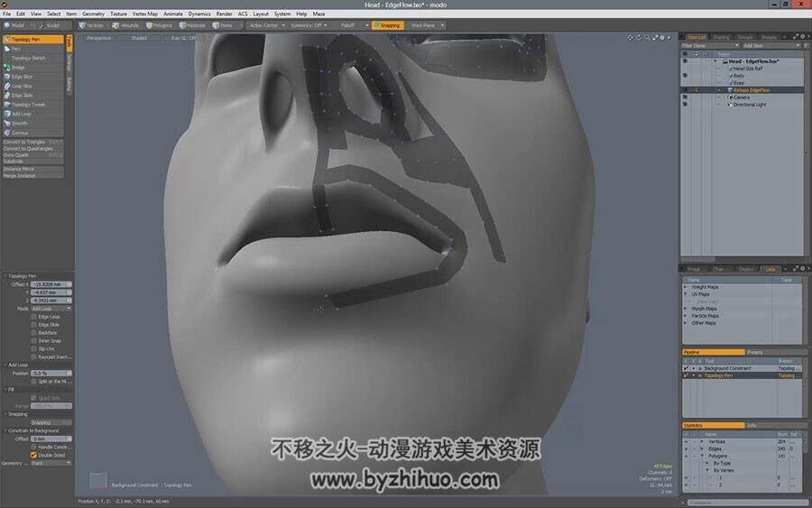Toggle visibility of the Camera item
The height and width of the screenshot is (508, 812).
point(685,97)
